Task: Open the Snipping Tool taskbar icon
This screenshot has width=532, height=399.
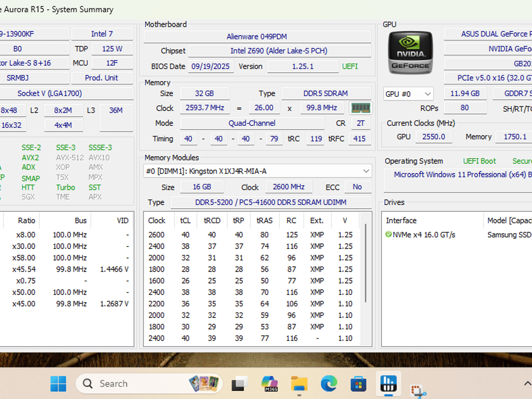Action: pos(418,391)
